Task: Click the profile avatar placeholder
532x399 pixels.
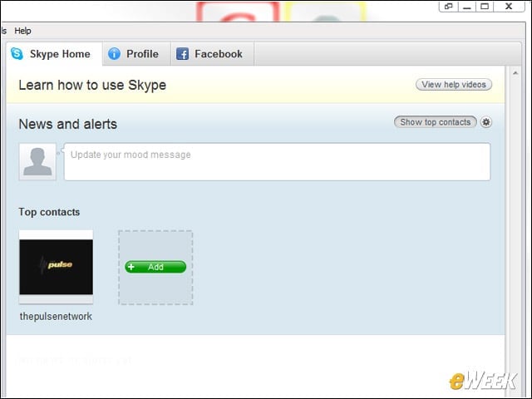Action: coord(37,161)
